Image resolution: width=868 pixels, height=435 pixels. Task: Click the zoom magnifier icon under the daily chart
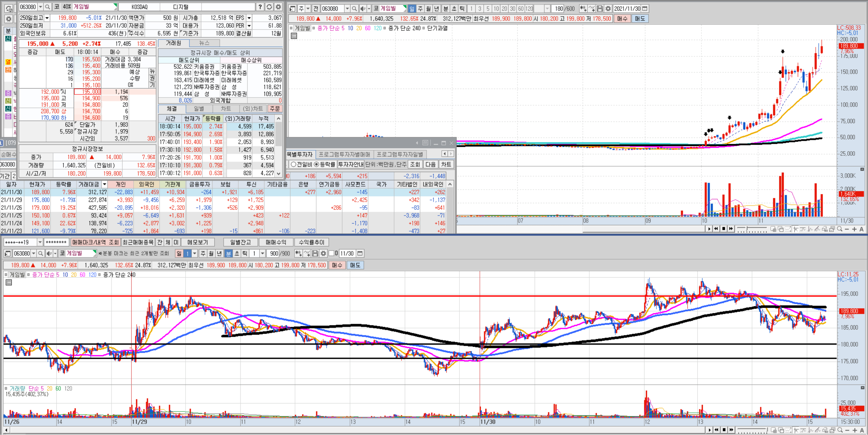tap(839, 229)
